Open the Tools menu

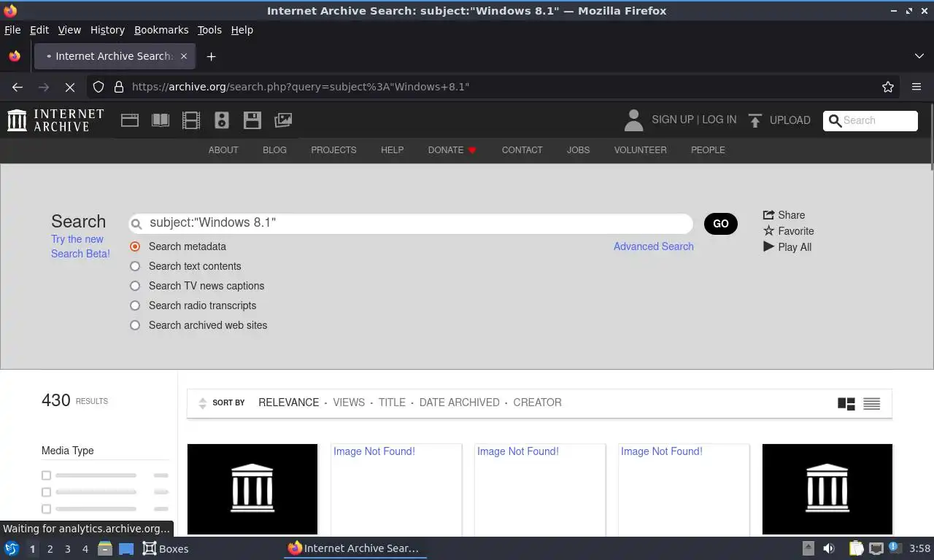point(209,30)
